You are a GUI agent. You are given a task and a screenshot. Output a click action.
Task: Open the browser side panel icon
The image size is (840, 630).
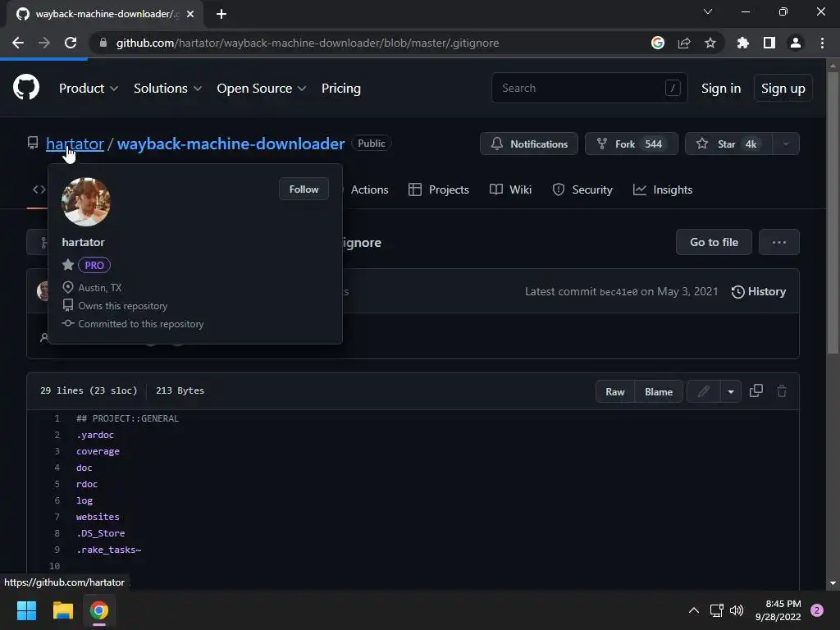tap(769, 43)
